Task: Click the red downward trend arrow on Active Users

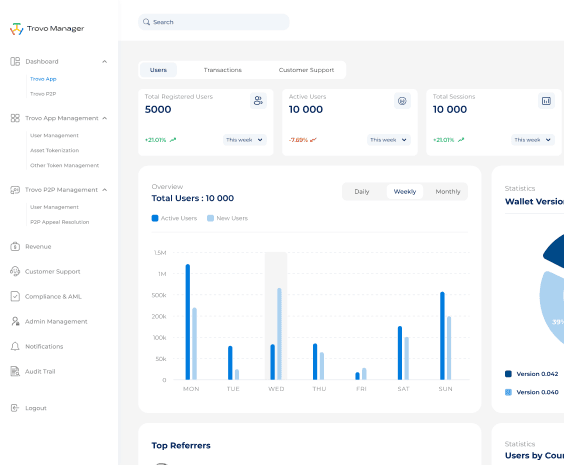Action: coord(313,140)
